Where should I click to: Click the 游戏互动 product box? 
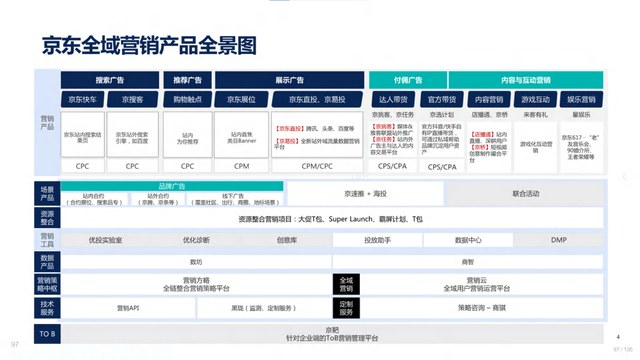(536, 99)
